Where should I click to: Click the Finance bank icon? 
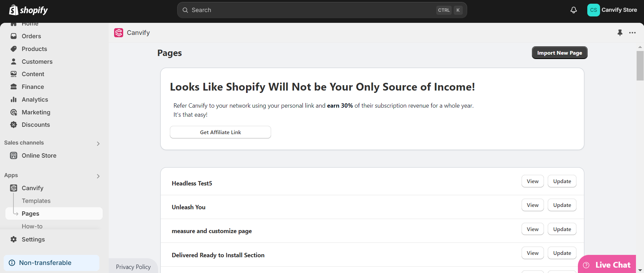14,87
